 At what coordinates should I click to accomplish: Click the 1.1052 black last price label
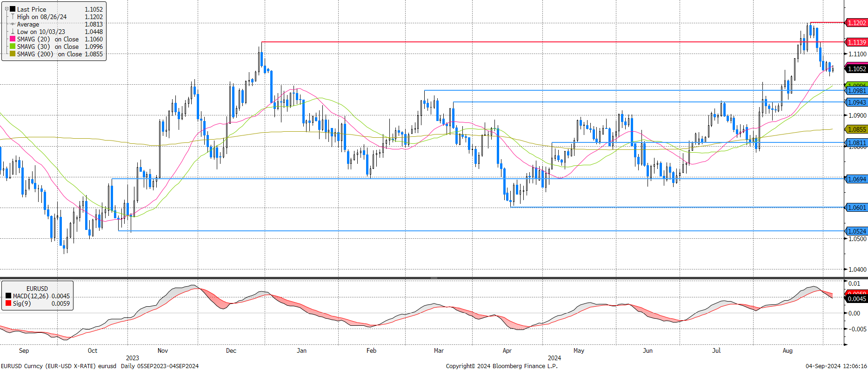[x=856, y=69]
